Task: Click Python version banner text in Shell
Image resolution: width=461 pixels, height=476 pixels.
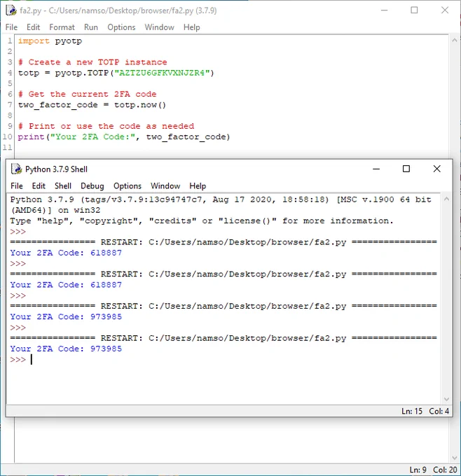Action: point(221,205)
